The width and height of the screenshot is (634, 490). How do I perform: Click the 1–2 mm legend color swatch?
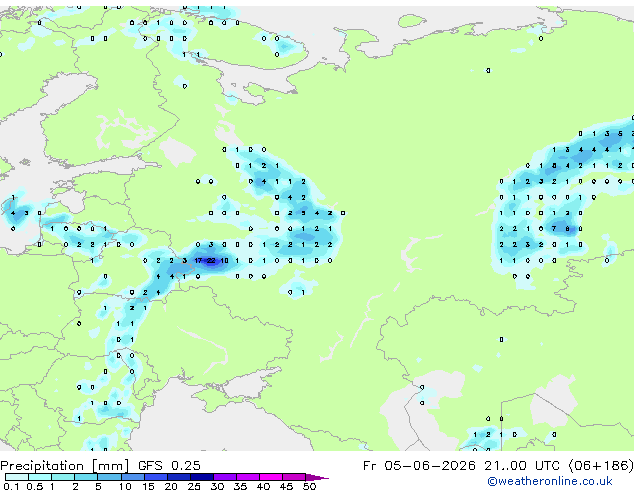pyautogui.click(x=63, y=477)
